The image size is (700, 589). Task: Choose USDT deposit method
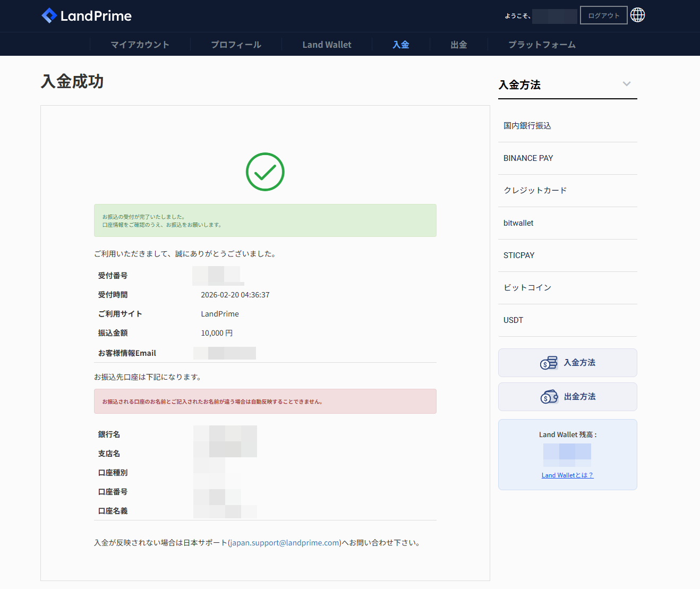pyautogui.click(x=567, y=320)
